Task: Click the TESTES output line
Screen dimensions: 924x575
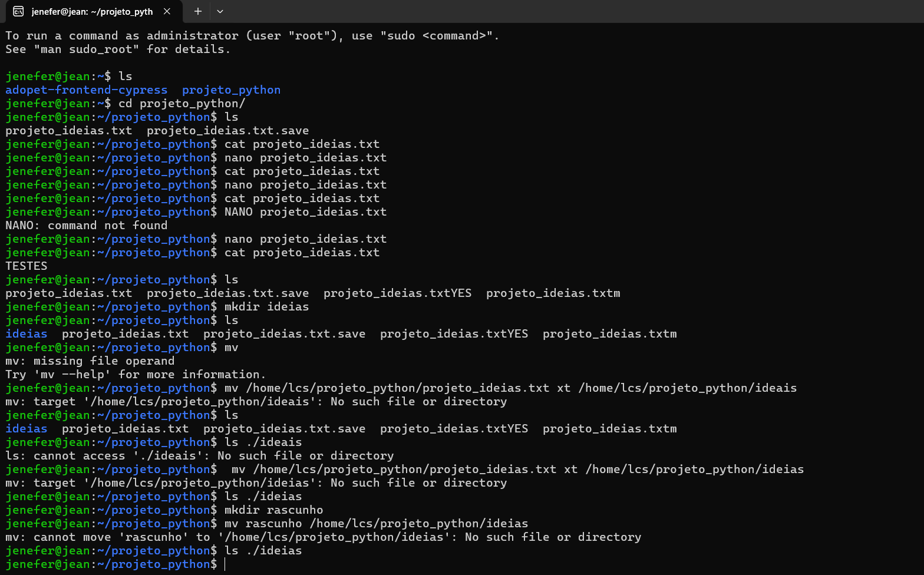Action: [27, 266]
